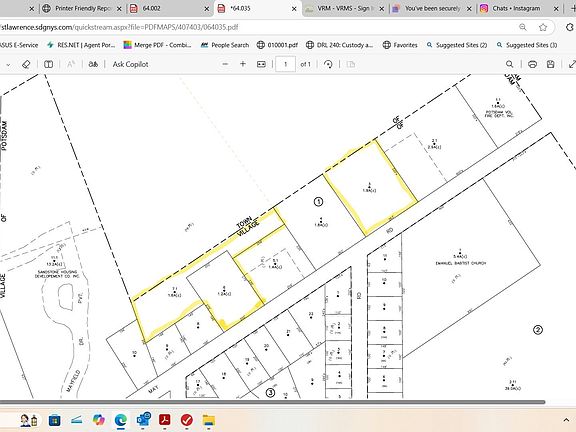Zoom in the PDF with plus
The image size is (576, 432).
[243, 64]
